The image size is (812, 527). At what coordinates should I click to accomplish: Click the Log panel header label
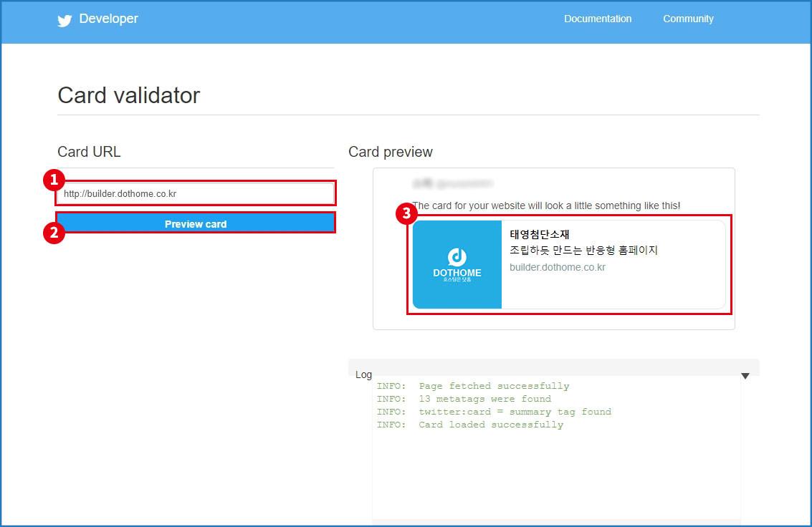pos(363,374)
